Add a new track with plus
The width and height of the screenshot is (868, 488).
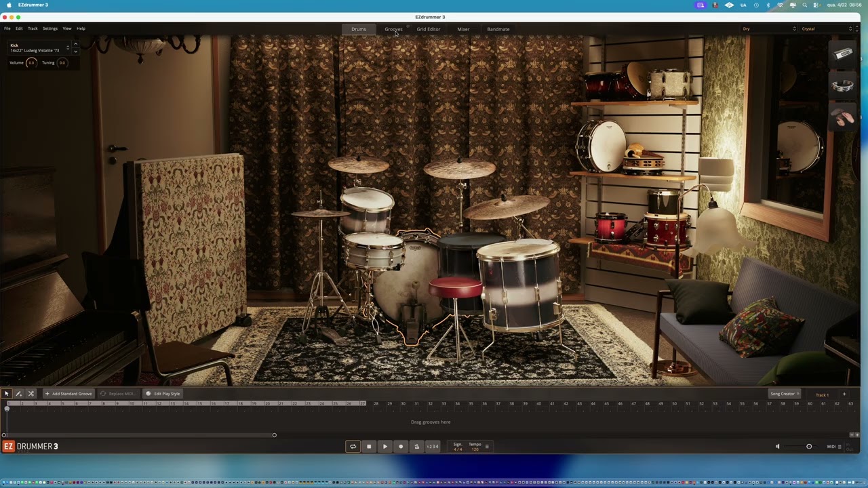click(x=844, y=394)
